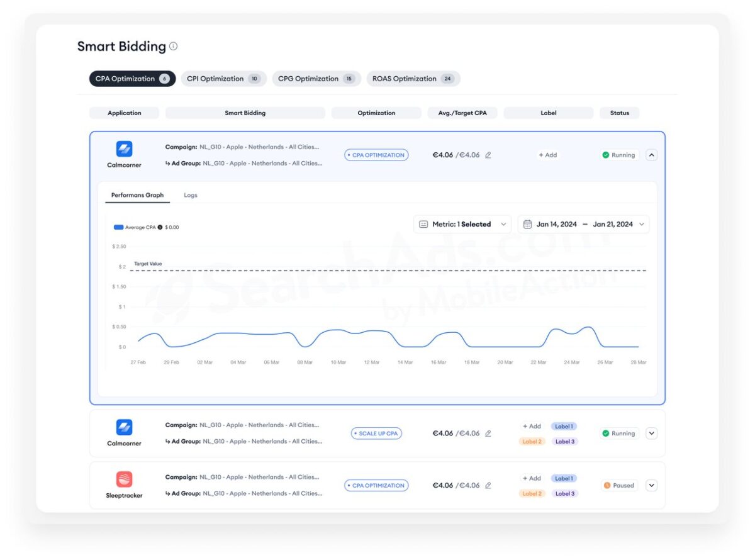Image resolution: width=755 pixels, height=560 pixels.
Task: Click Add label in first campaign row
Action: 547,155
